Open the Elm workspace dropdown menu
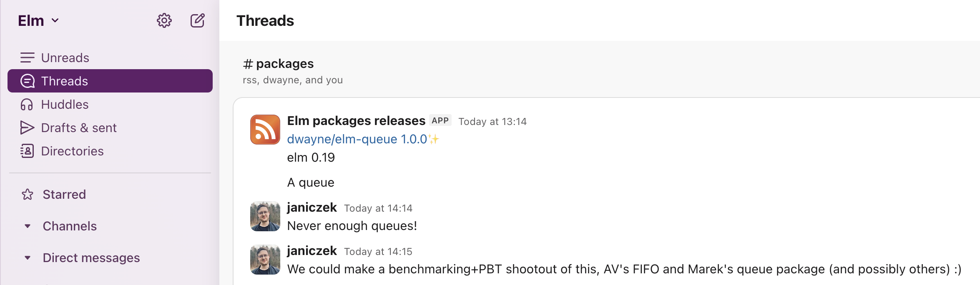This screenshot has height=285, width=980. (x=38, y=20)
